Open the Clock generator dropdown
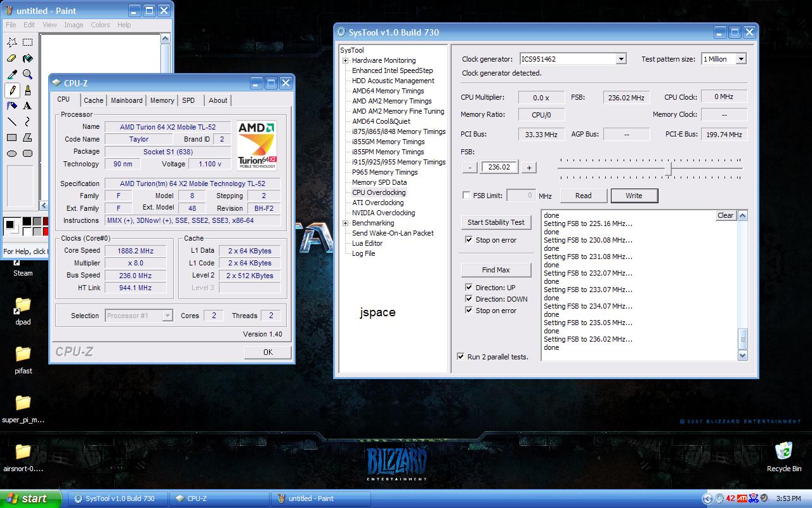 pos(621,59)
